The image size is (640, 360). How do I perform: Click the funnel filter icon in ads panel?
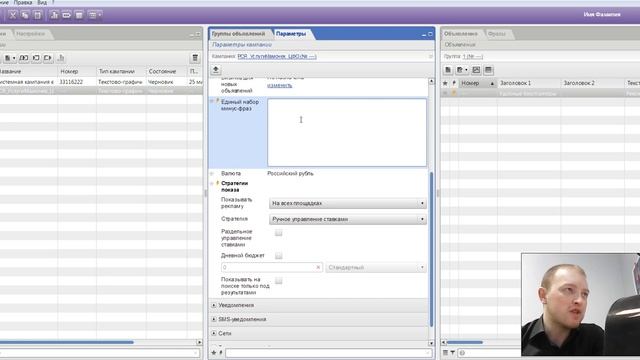click(x=453, y=353)
